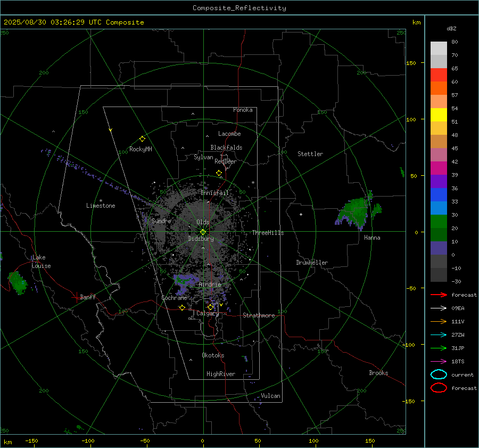Click the Olds town label
This screenshot has height=448, width=479.
pyautogui.click(x=203, y=222)
